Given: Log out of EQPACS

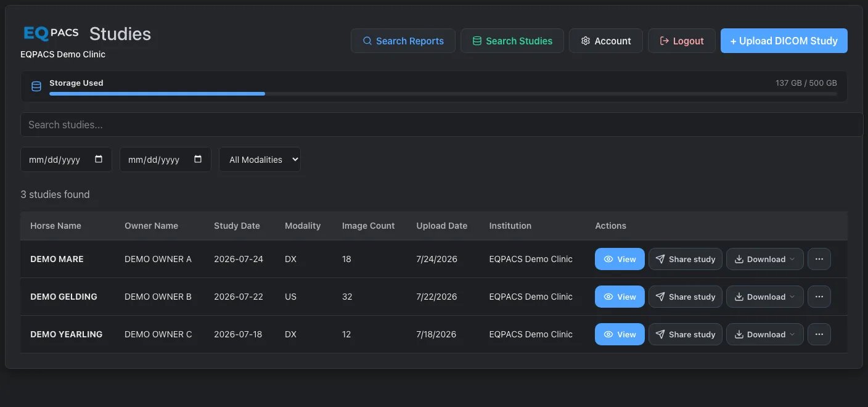Looking at the screenshot, I should [682, 41].
